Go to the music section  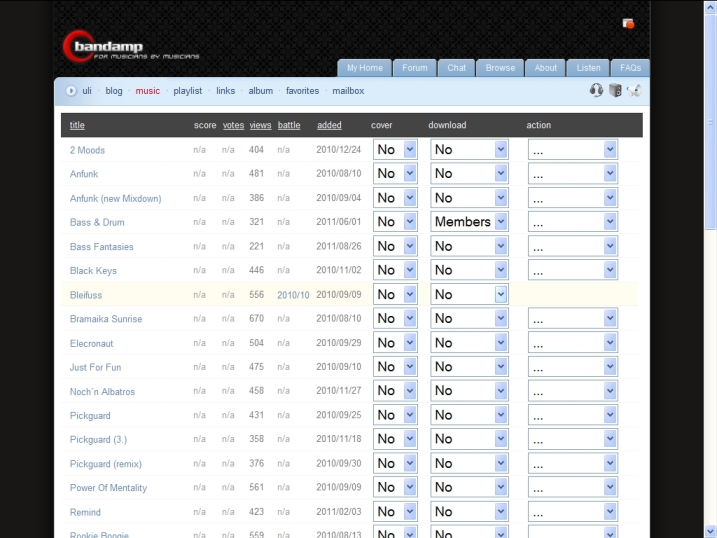point(148,91)
